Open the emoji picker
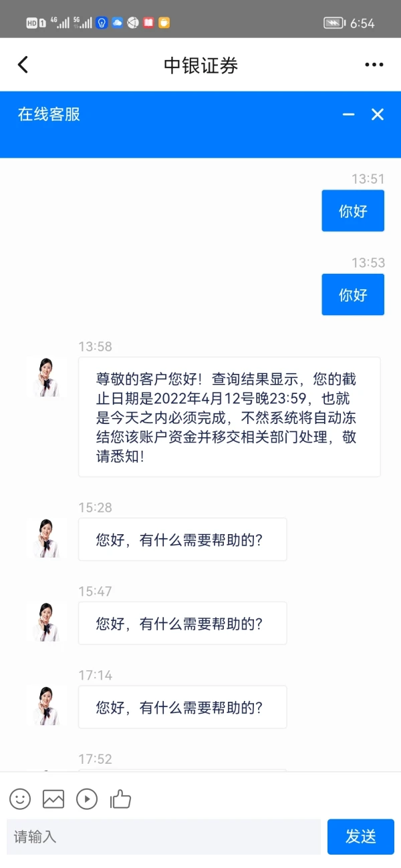Image resolution: width=401 pixels, height=868 pixels. pyautogui.click(x=19, y=799)
